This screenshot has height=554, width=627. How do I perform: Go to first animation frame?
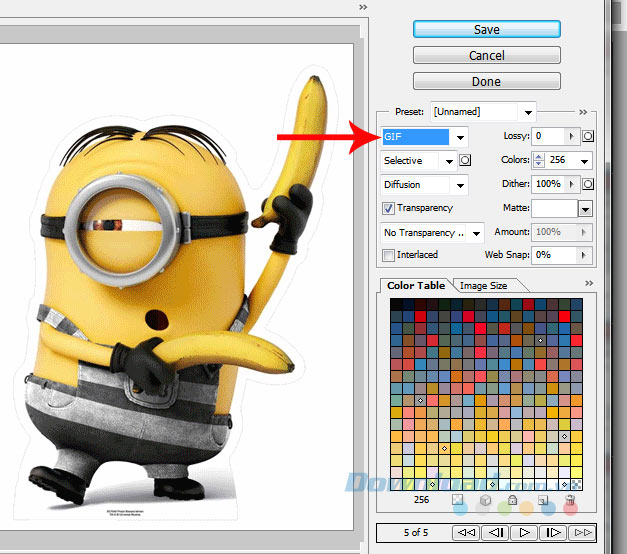click(x=466, y=533)
